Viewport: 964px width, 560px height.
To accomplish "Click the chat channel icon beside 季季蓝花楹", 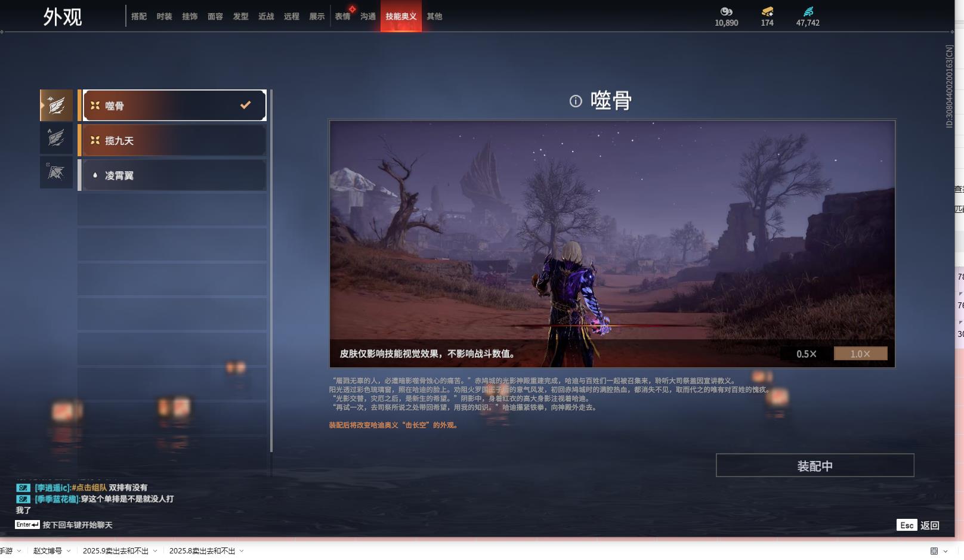I will pyautogui.click(x=23, y=499).
